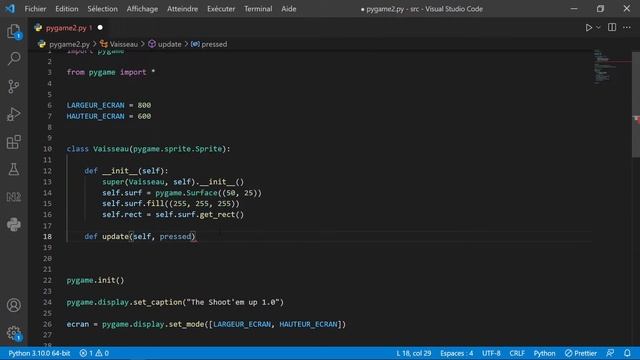
Task: Click the class Vaisseau declaration line
Action: click(x=148, y=149)
